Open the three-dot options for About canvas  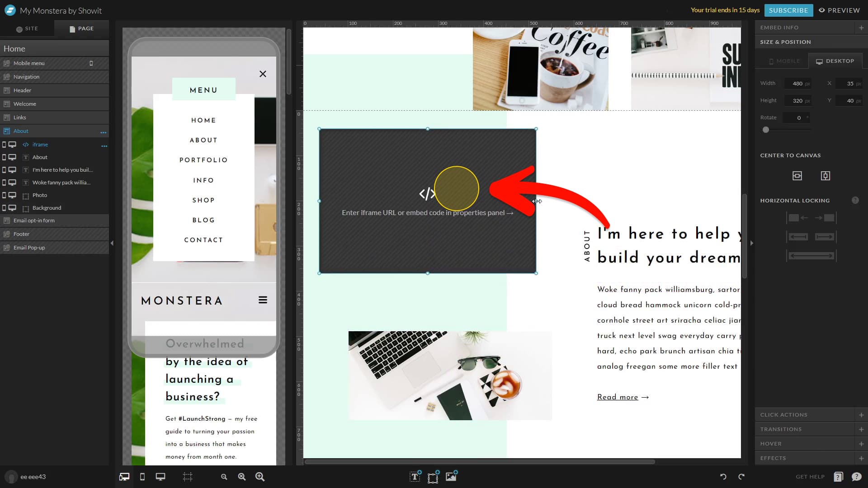(x=104, y=132)
